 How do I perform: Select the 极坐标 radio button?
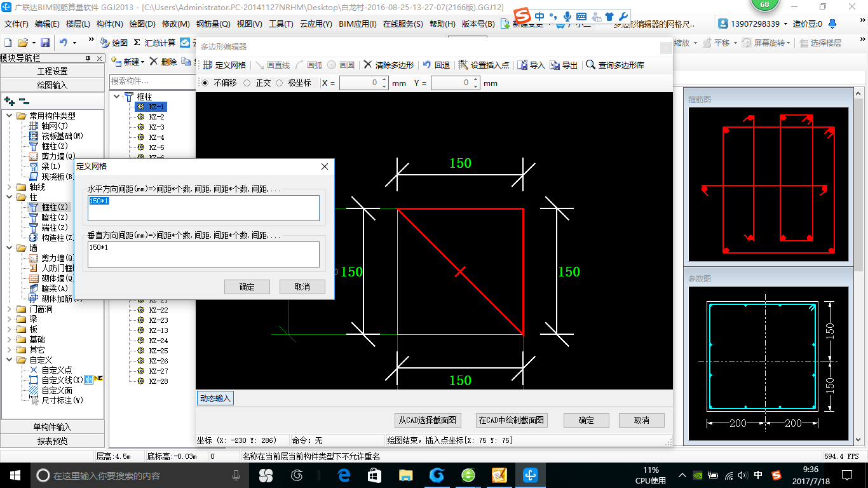(279, 83)
